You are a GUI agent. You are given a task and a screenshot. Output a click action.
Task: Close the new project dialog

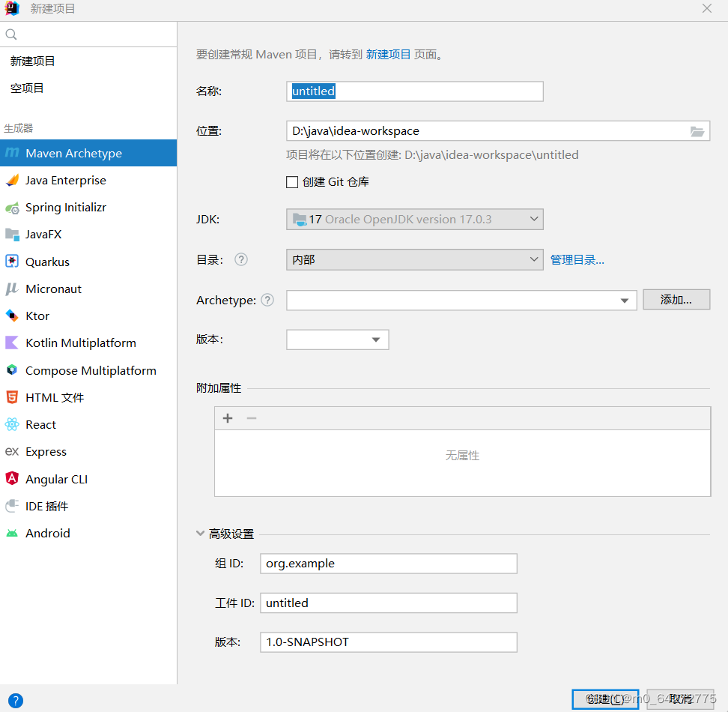706,8
